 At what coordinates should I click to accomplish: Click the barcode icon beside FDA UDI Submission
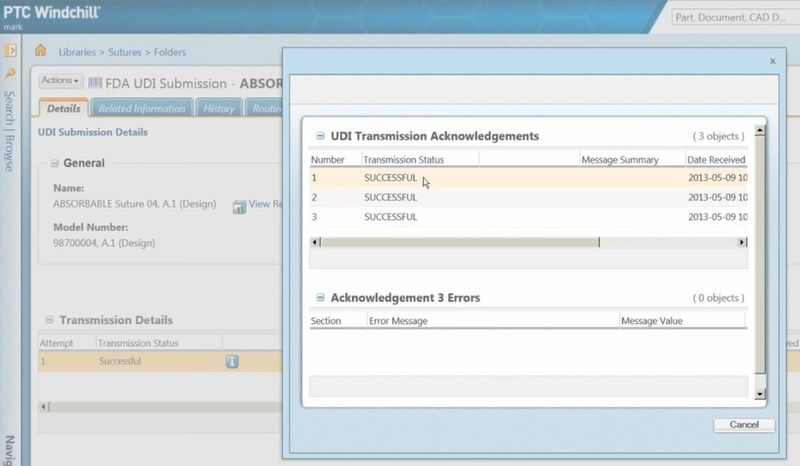tap(95, 83)
